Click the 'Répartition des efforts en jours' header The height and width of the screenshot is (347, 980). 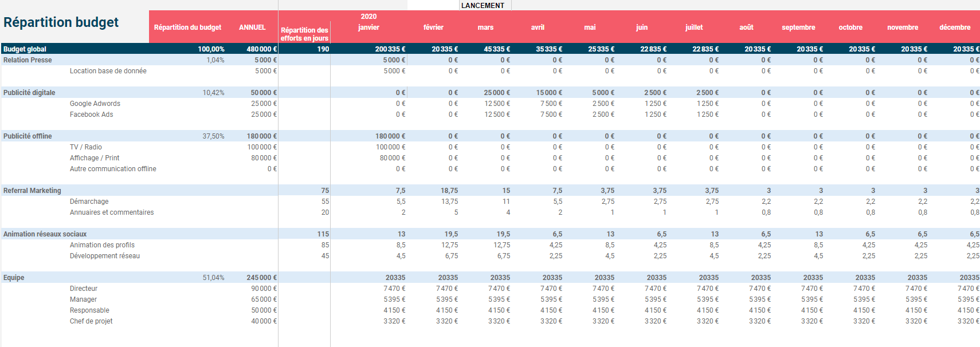[304, 34]
